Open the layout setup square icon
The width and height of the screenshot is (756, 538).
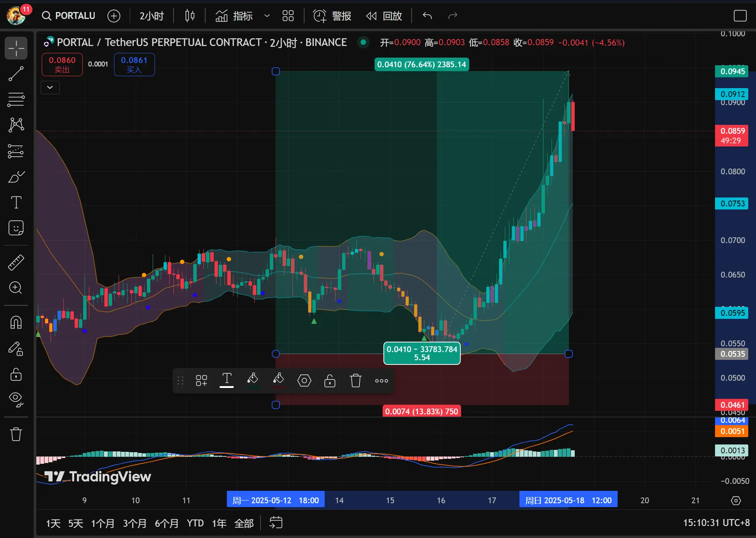740,16
